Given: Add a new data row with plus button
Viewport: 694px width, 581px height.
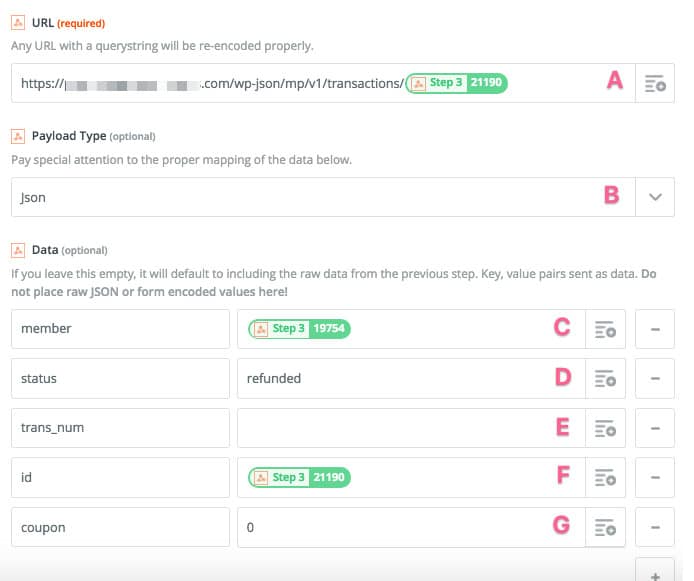Looking at the screenshot, I should [655, 574].
